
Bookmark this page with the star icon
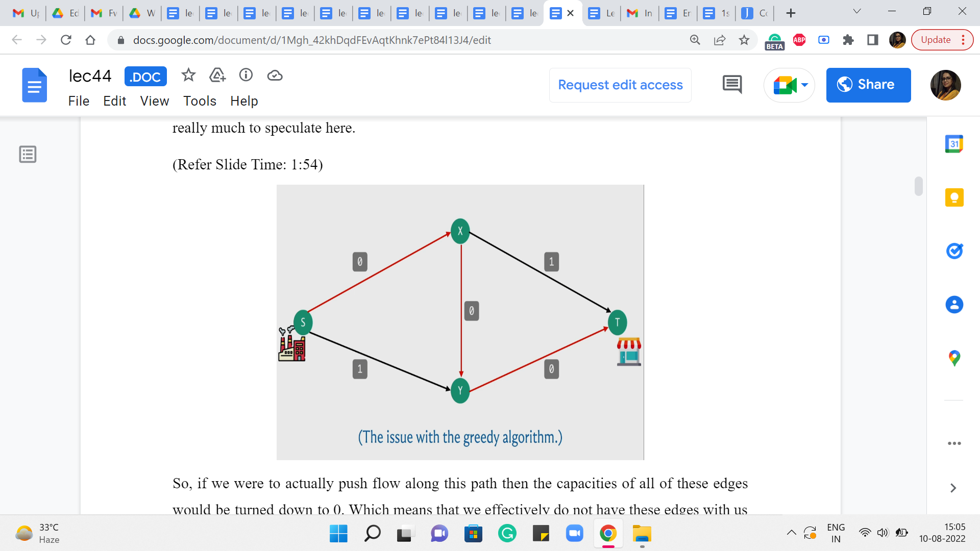pos(744,40)
